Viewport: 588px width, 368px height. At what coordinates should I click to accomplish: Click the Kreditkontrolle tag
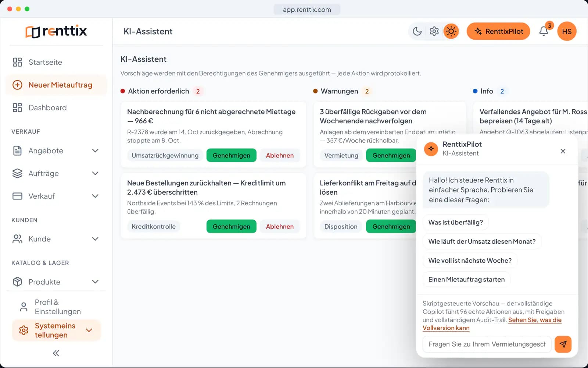(x=154, y=226)
